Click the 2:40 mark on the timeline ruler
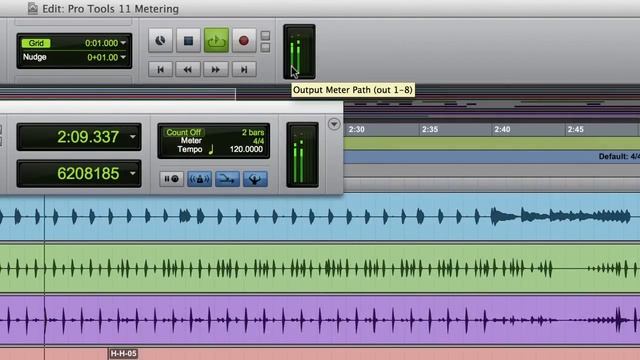Image resolution: width=640 pixels, height=360 pixels. pos(502,129)
